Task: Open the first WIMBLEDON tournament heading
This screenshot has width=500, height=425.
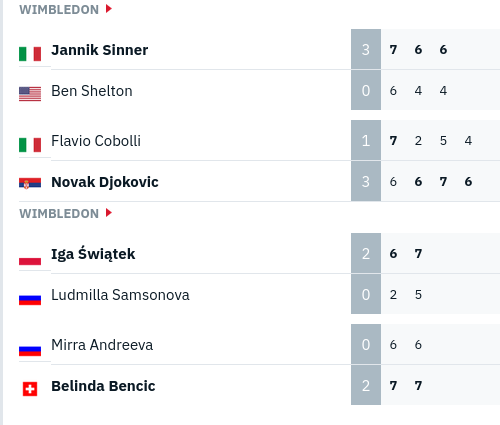Action: [x=59, y=10]
